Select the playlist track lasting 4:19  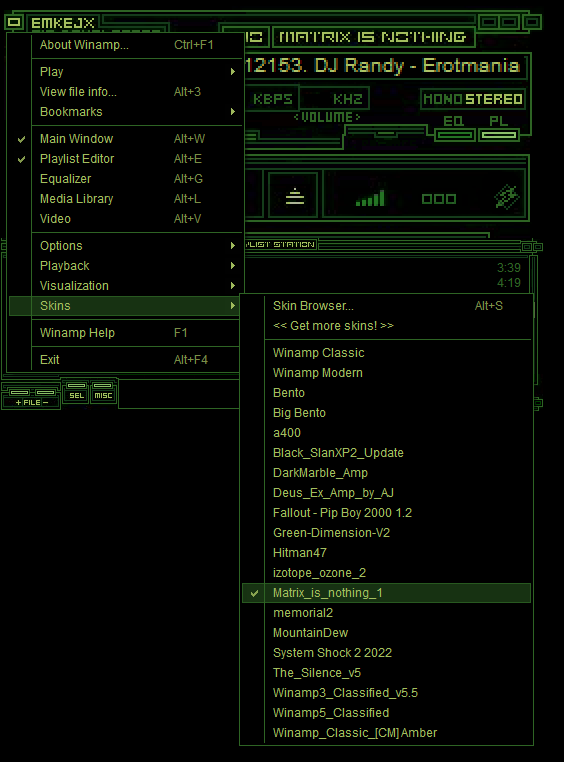[x=508, y=283]
